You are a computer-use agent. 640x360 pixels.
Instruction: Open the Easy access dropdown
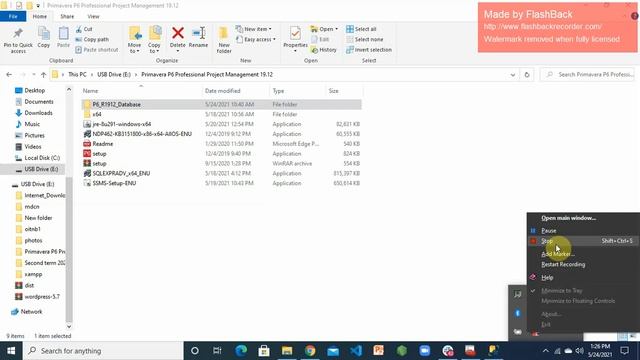[x=256, y=40]
